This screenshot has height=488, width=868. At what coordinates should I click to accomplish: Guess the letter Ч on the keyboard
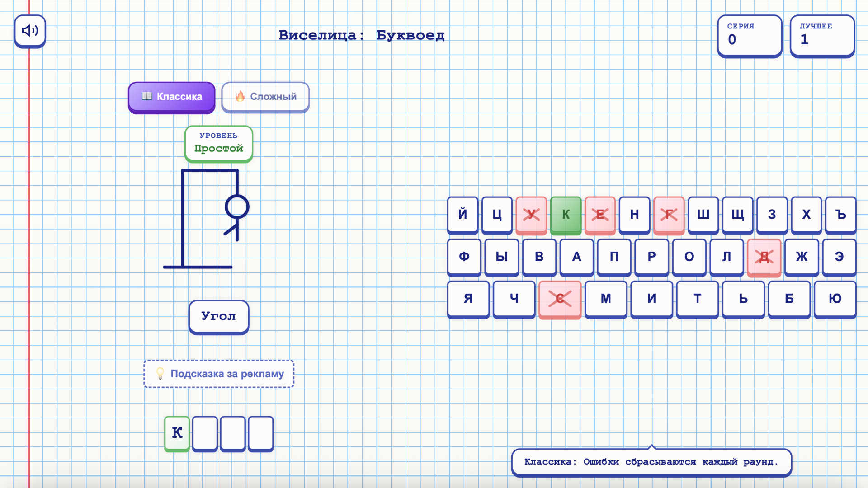[514, 299]
